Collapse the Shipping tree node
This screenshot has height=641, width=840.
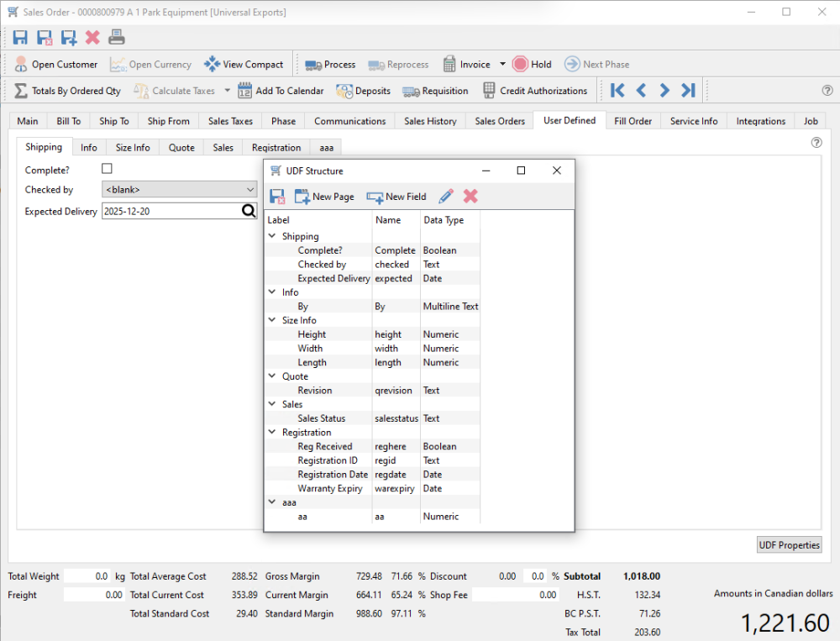click(x=273, y=236)
